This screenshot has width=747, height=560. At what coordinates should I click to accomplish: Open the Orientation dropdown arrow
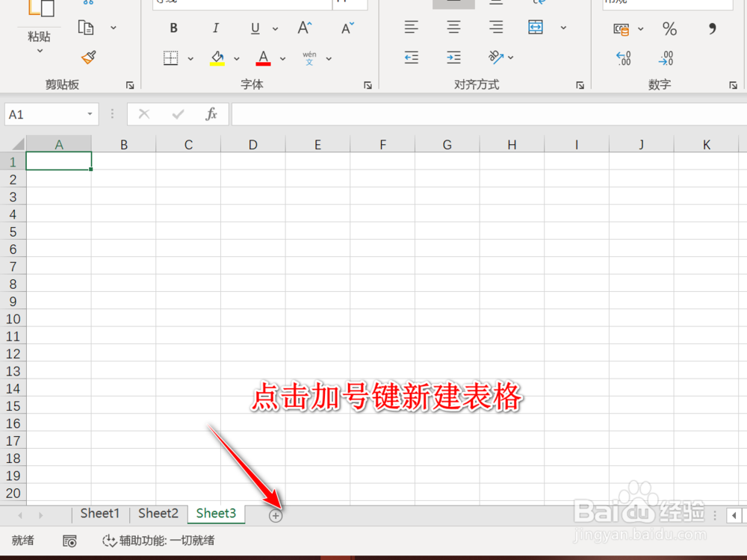[x=510, y=57]
